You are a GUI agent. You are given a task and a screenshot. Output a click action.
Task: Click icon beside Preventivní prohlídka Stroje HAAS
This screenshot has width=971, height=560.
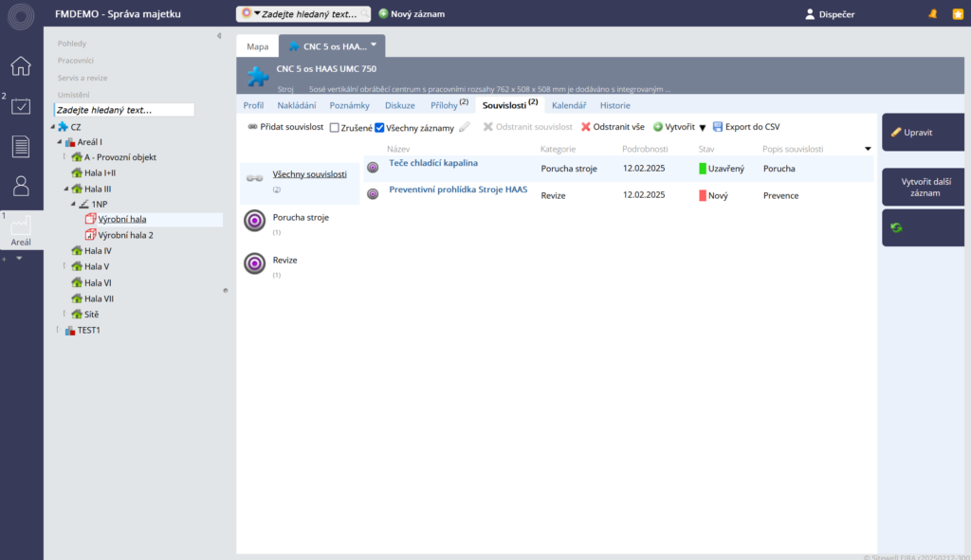(373, 193)
